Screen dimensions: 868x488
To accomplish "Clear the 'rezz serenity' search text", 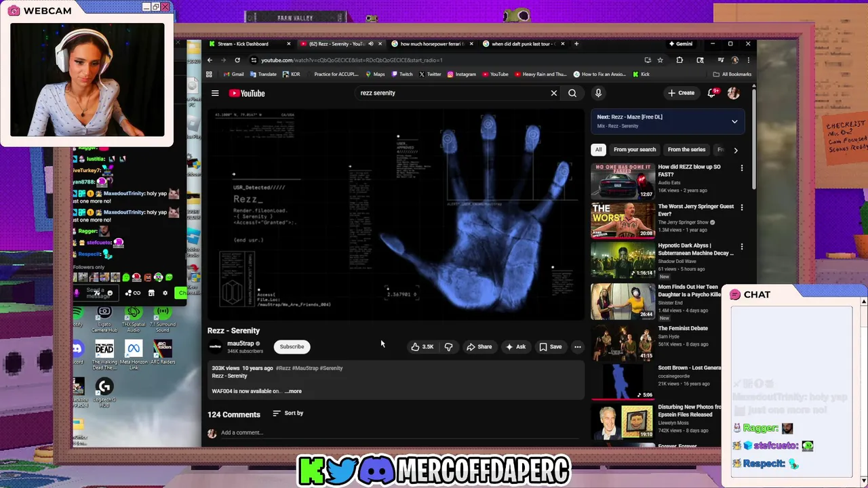I will [554, 93].
